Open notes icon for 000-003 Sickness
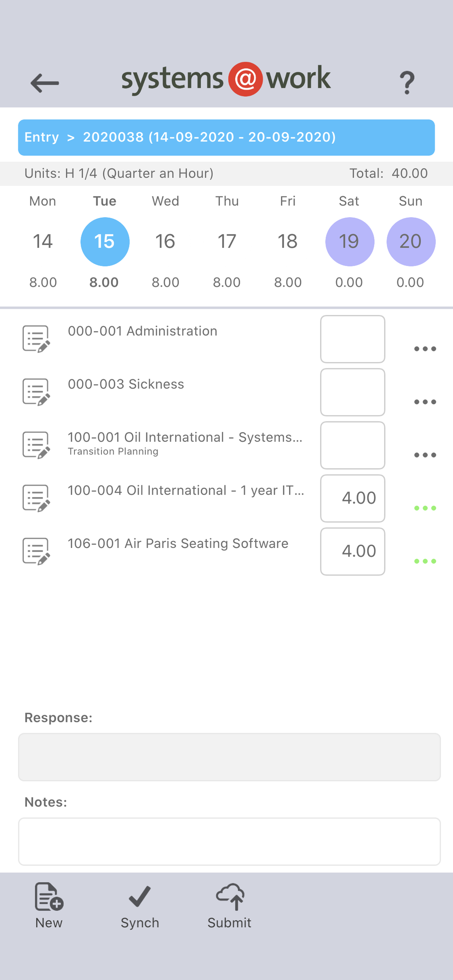Viewport: 453px width, 980px height. point(36,392)
